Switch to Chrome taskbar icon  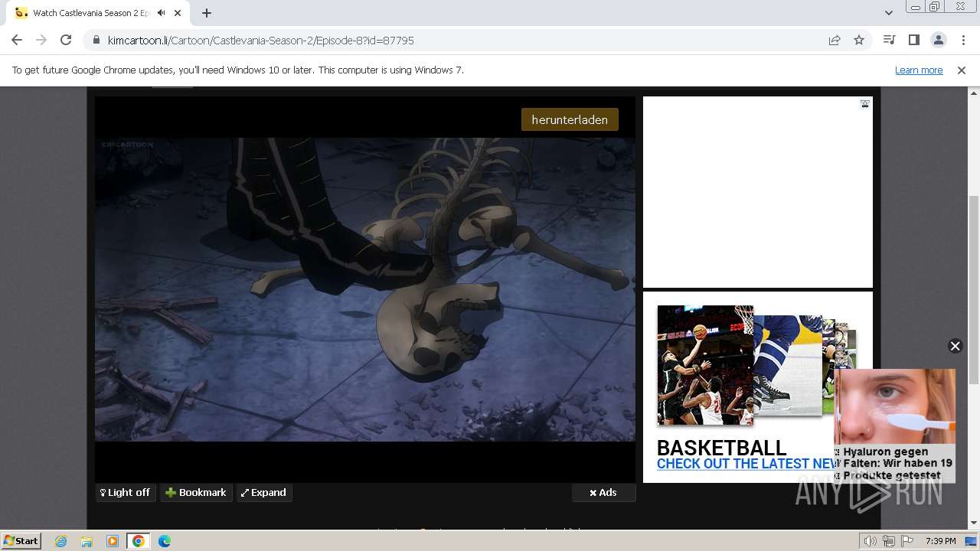click(x=139, y=541)
